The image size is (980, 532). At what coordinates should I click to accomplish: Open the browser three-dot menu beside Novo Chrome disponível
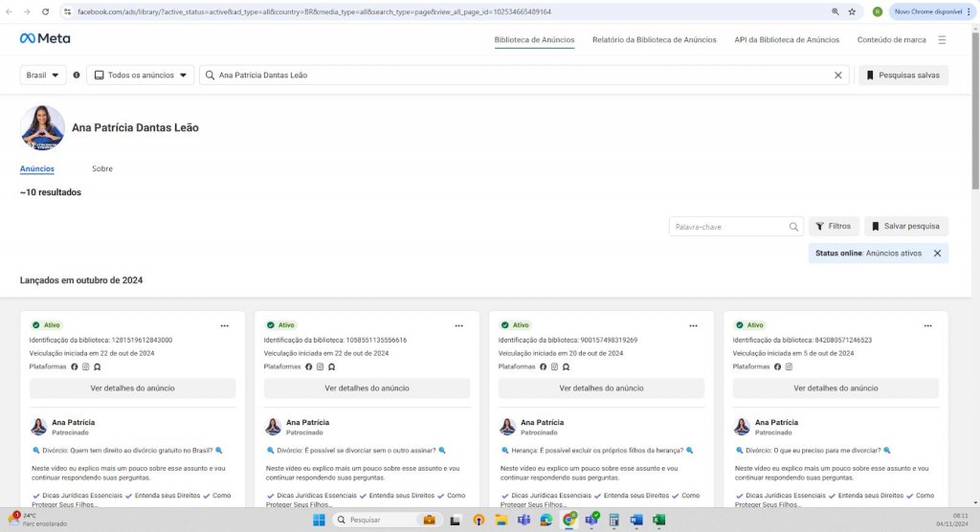point(969,11)
